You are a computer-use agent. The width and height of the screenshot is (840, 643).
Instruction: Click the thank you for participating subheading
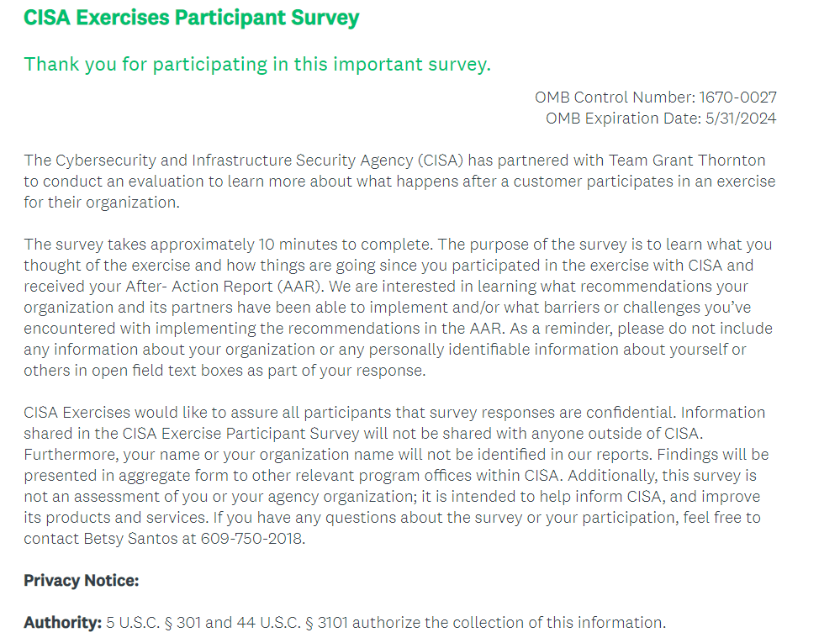257,64
